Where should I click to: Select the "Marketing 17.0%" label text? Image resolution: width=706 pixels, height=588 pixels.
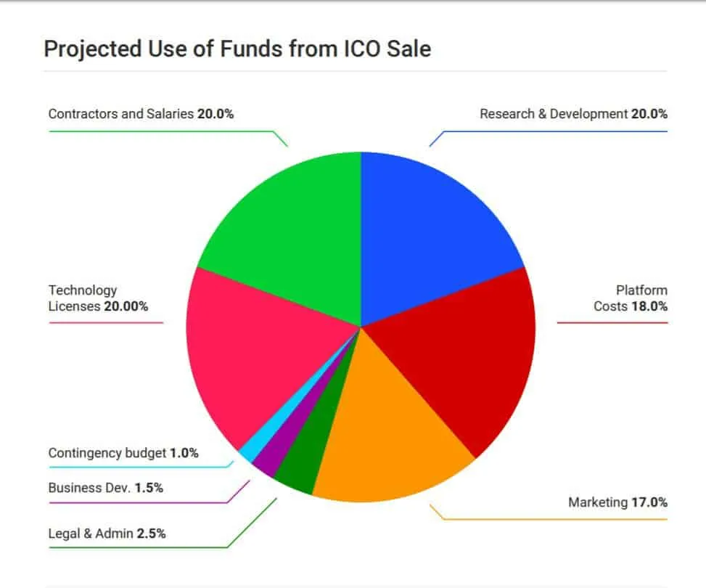(x=617, y=502)
